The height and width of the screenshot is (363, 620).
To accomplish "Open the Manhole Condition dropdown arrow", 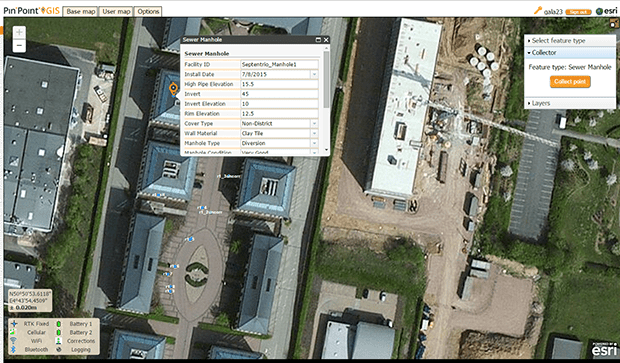I will click(x=314, y=152).
